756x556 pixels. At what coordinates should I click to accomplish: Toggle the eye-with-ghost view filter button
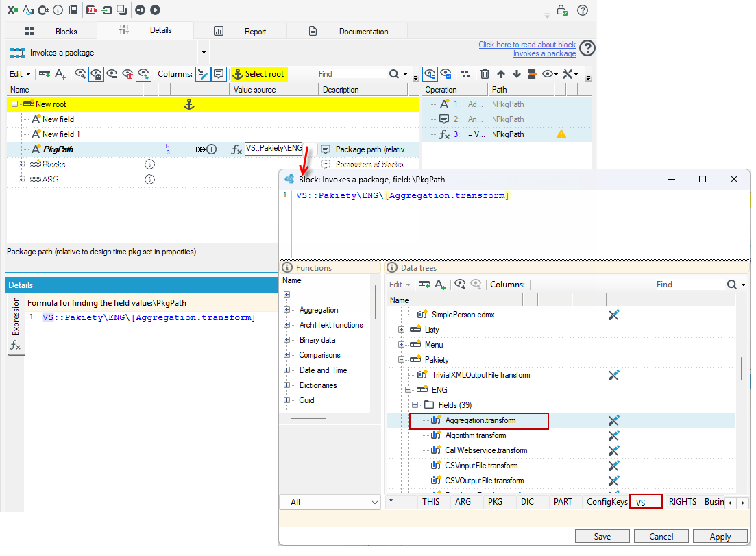click(96, 74)
